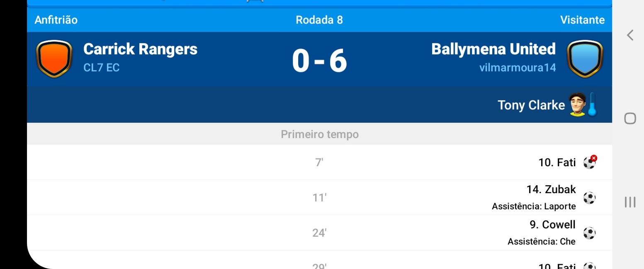Tap the Carrick Rangers orange shield badge
Screen dimensions: 644x269
pyautogui.click(x=54, y=59)
